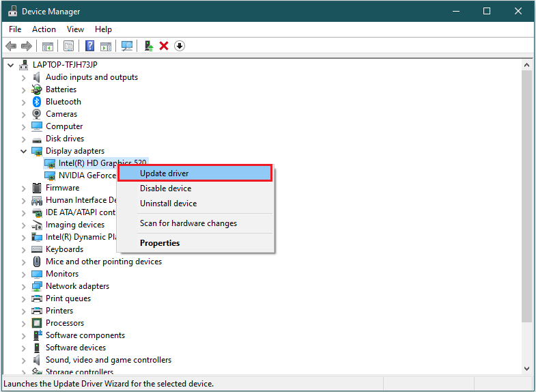Screen dimensions: 536x392
Task: Select the Cameras category label
Action: click(61, 114)
